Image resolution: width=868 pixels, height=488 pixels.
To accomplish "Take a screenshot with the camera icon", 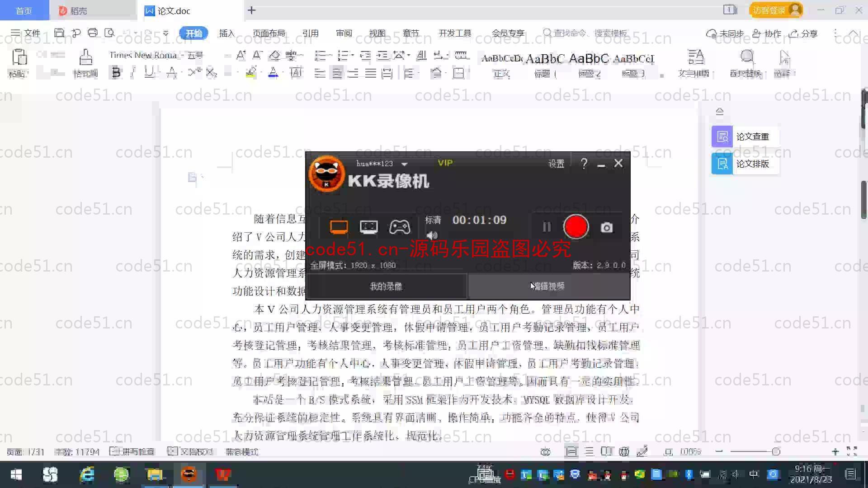I will (x=607, y=228).
